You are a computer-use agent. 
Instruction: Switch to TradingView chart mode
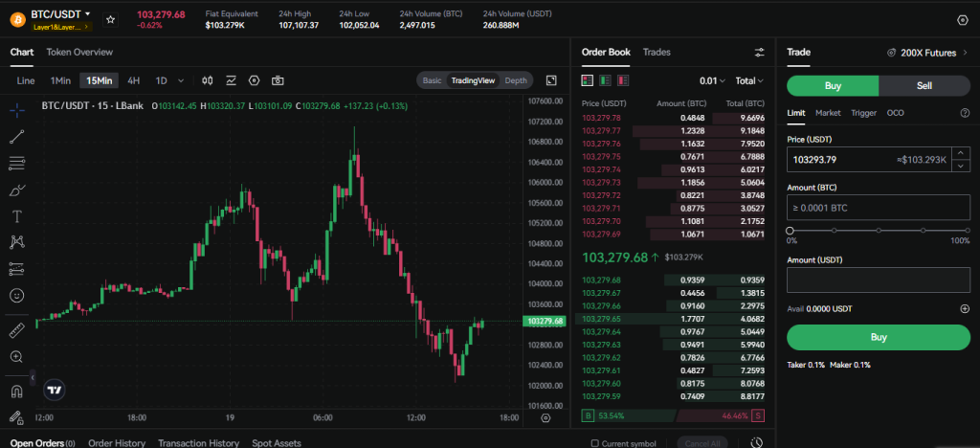pos(473,80)
